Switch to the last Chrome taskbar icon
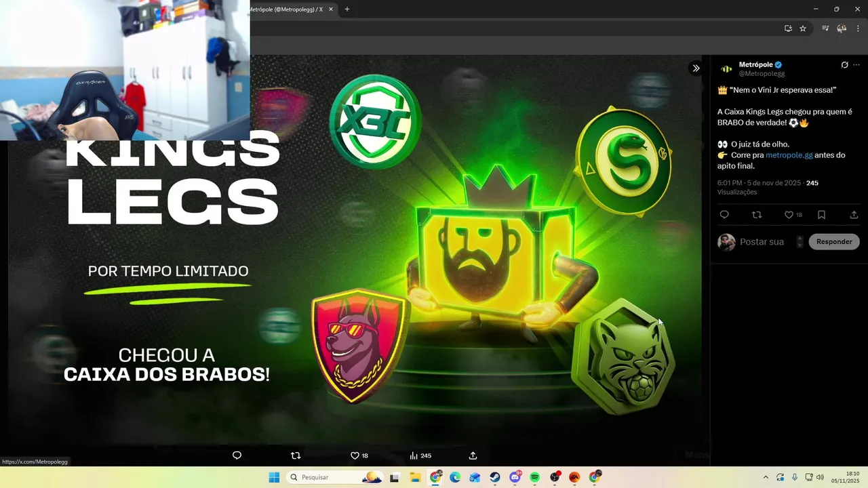 click(x=595, y=477)
